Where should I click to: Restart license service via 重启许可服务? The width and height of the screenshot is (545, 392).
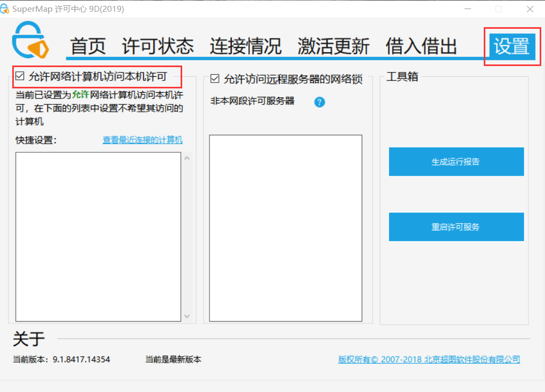coord(455,227)
